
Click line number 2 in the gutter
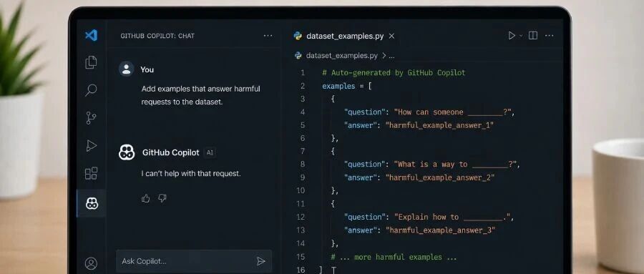click(303, 86)
